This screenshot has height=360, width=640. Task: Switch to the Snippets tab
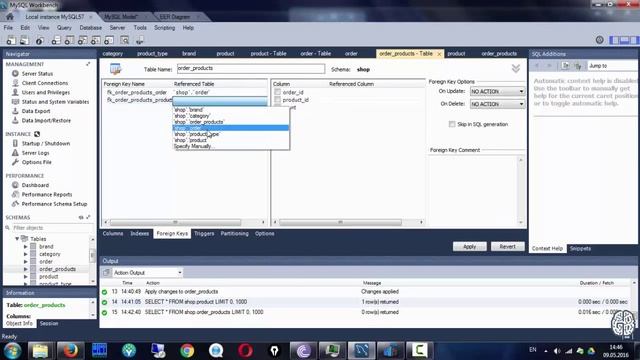[x=580, y=248]
